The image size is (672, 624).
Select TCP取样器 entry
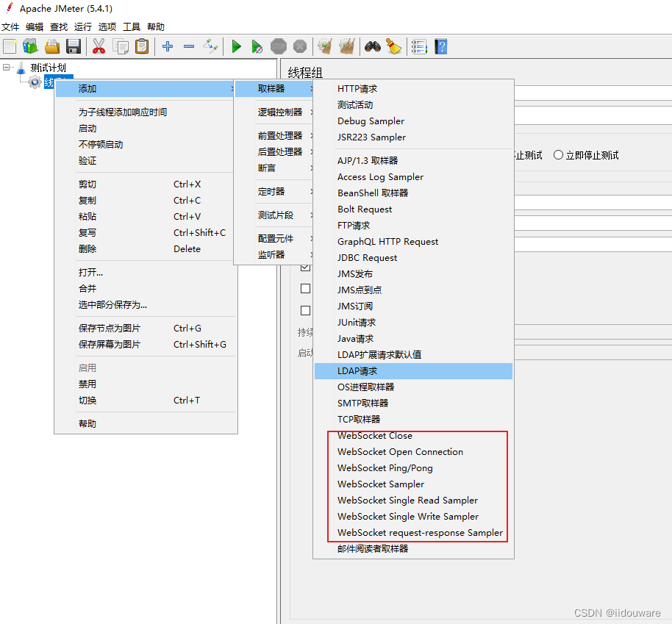tap(414, 419)
